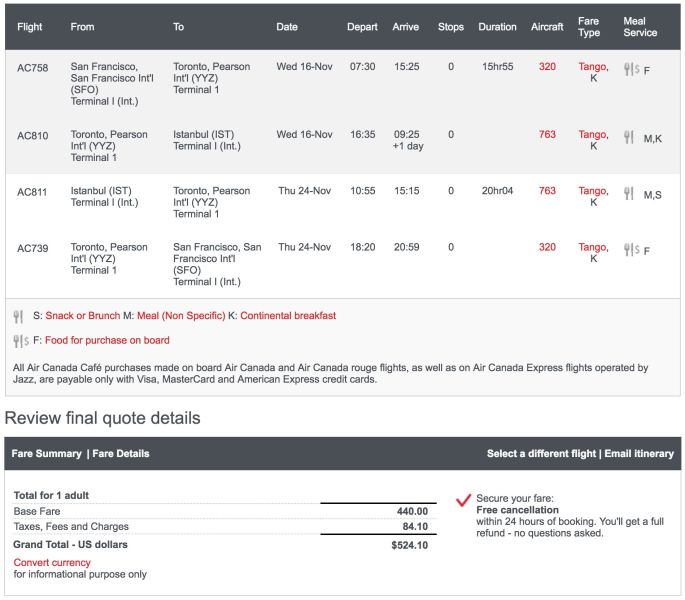
Task: Click the meal icon in AC810 row
Action: click(x=629, y=137)
